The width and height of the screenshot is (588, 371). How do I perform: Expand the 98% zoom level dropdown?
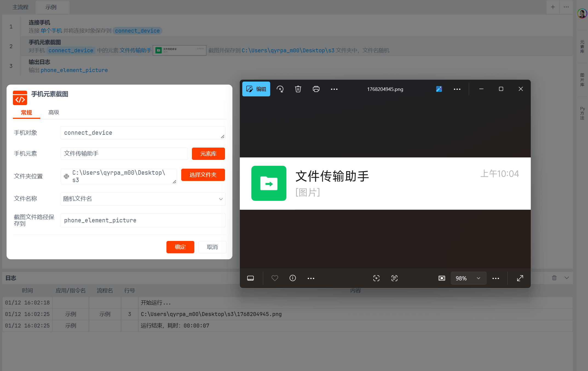(479, 278)
